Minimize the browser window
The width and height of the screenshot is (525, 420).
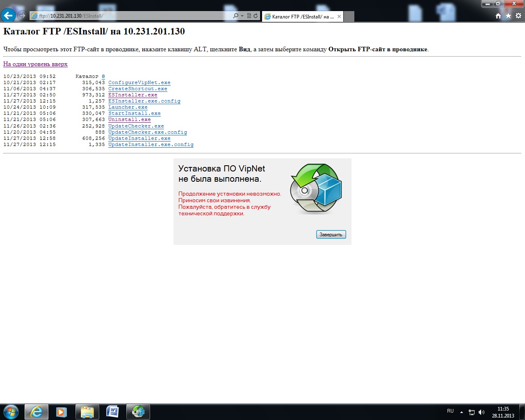488,4
